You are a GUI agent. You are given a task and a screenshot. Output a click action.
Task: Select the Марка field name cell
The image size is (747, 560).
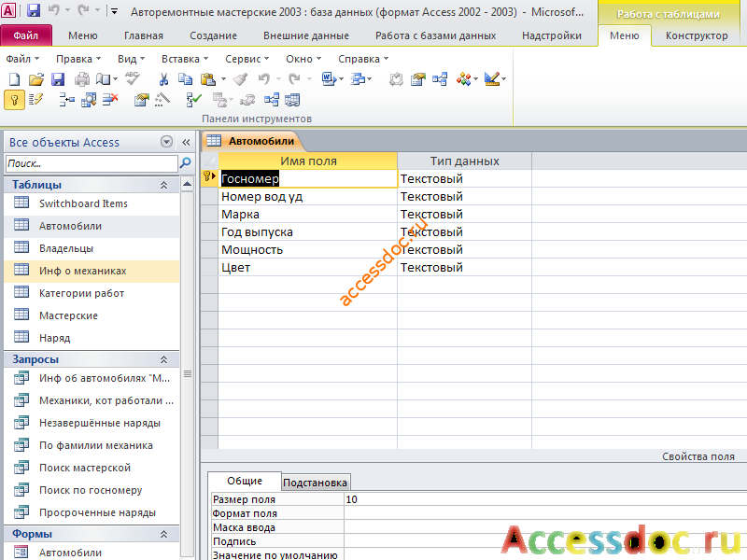point(308,215)
